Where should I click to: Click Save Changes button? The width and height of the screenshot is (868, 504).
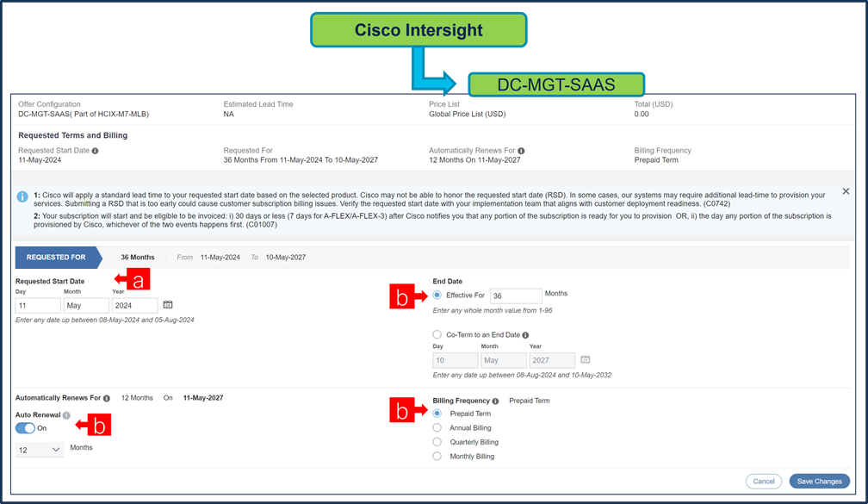point(819,482)
